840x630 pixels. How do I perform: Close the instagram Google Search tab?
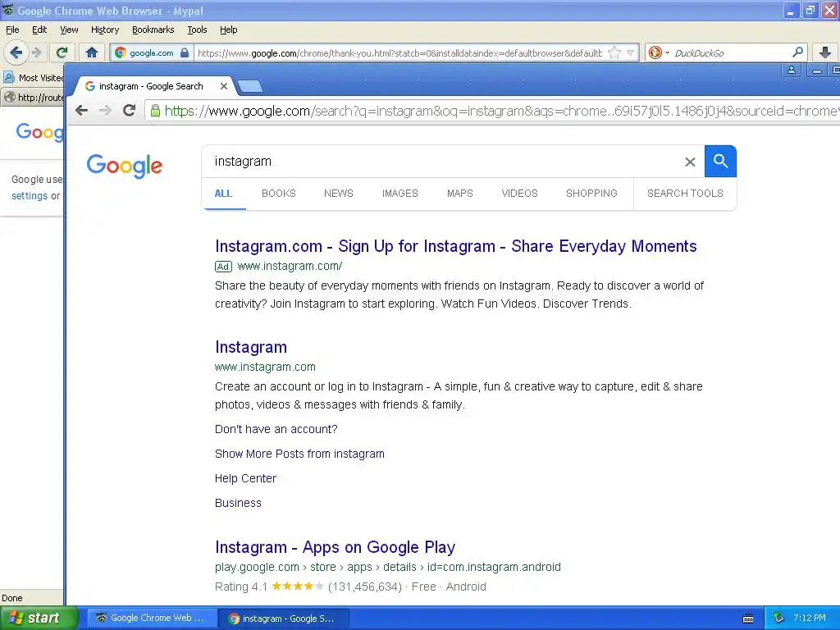coord(224,85)
